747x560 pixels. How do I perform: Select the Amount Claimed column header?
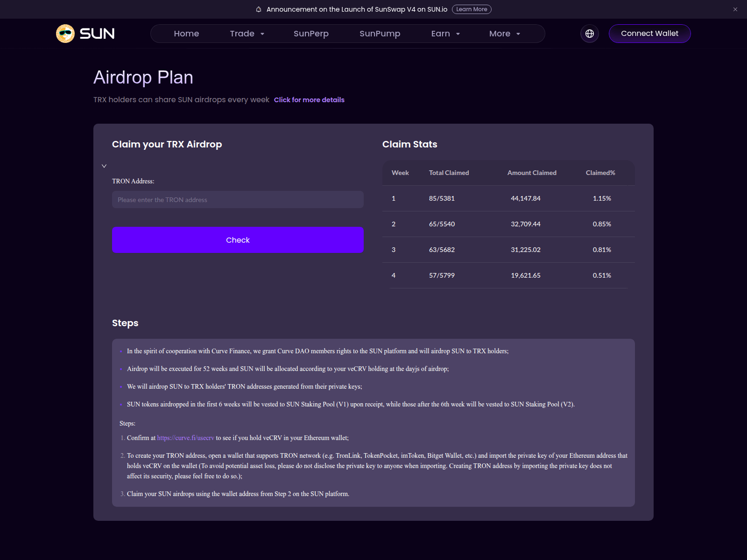532,173
